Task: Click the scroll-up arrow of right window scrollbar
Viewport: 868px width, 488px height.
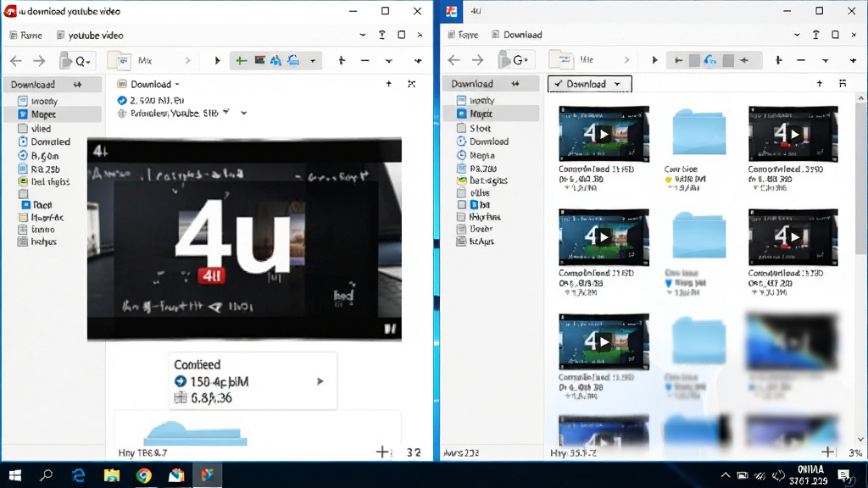Action: 861,98
